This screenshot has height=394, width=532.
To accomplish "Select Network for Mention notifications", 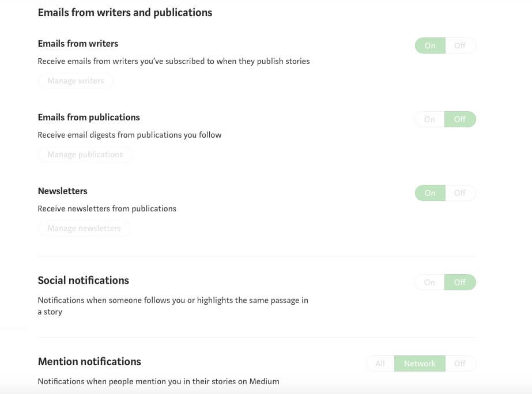I will (x=420, y=363).
